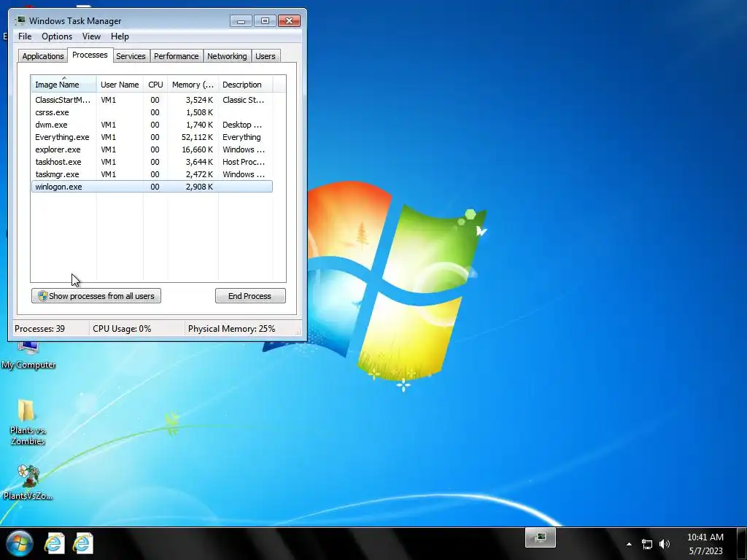The image size is (747, 560).
Task: Switch to Services tab
Action: 131,56
